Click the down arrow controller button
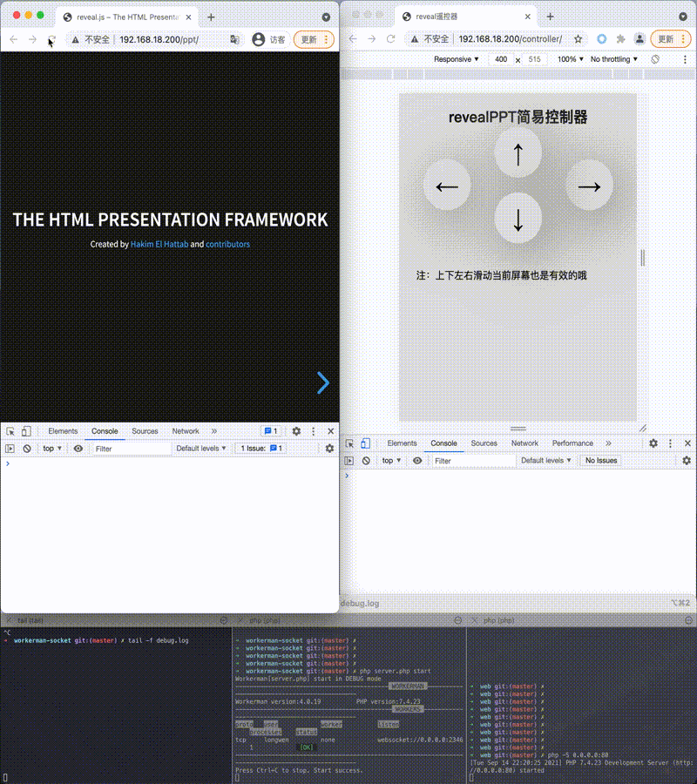The height and width of the screenshot is (784, 697). pyautogui.click(x=518, y=219)
